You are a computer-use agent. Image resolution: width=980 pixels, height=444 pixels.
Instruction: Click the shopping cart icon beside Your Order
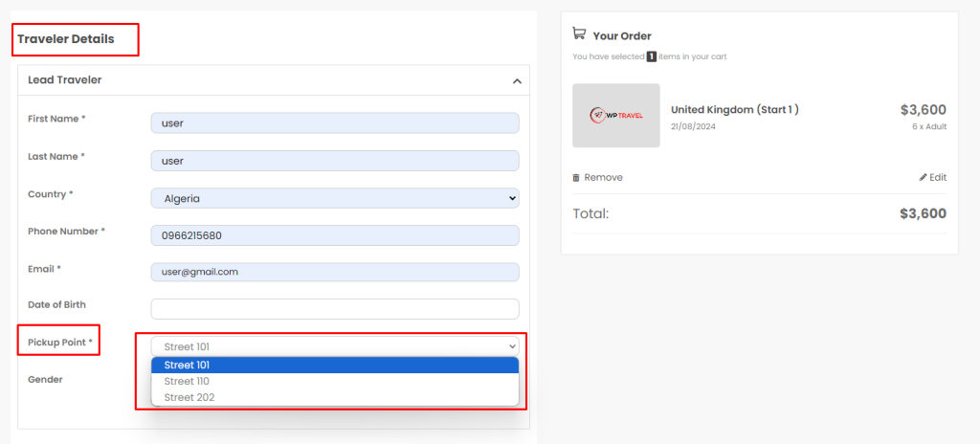579,33
